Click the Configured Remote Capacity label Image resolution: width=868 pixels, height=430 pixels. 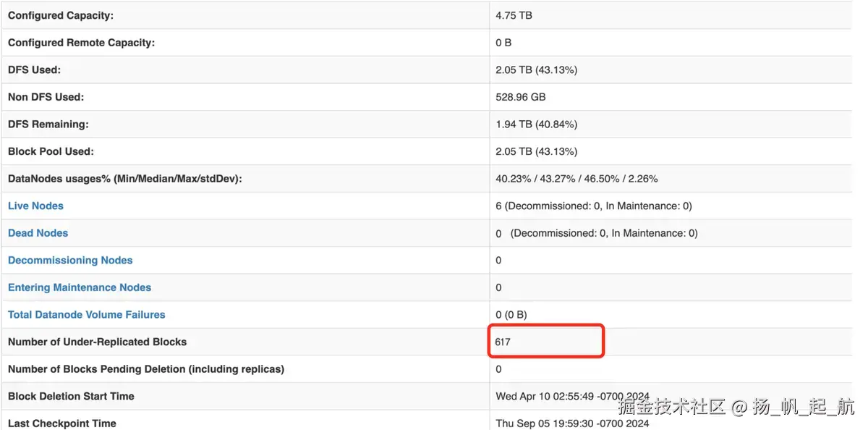point(81,43)
